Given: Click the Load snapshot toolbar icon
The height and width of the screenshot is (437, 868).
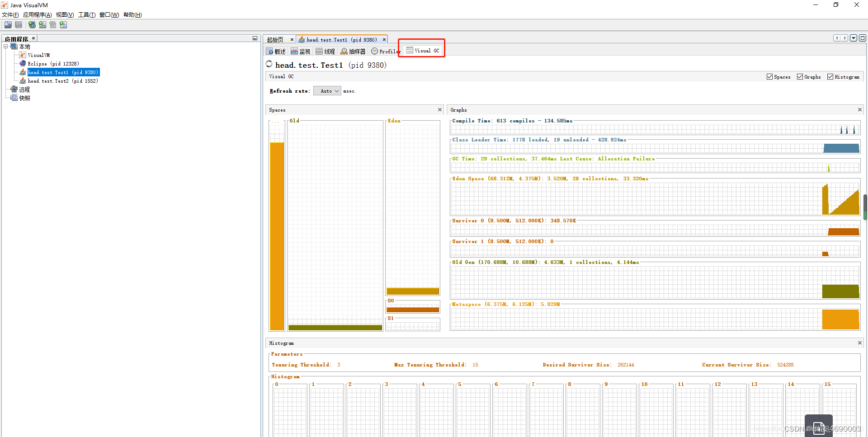Looking at the screenshot, I should [8, 25].
